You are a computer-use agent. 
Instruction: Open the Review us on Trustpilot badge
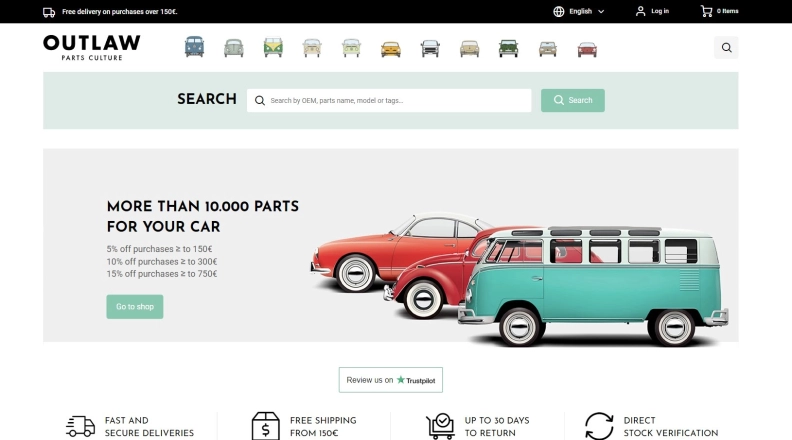390,380
